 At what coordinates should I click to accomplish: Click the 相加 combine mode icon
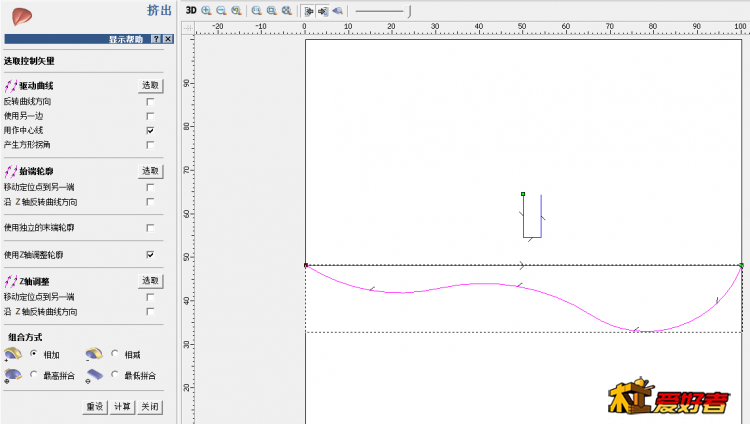13,355
